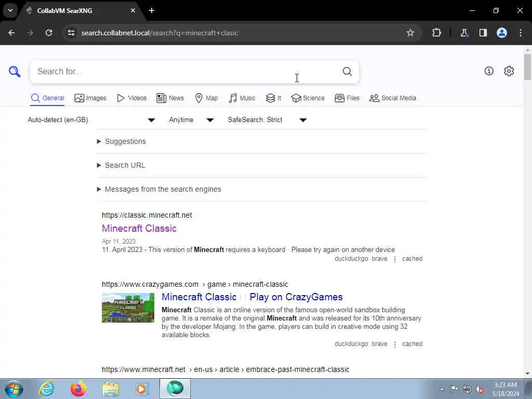View site information icon in address bar
This screenshot has width=532, height=399.
pos(71,33)
